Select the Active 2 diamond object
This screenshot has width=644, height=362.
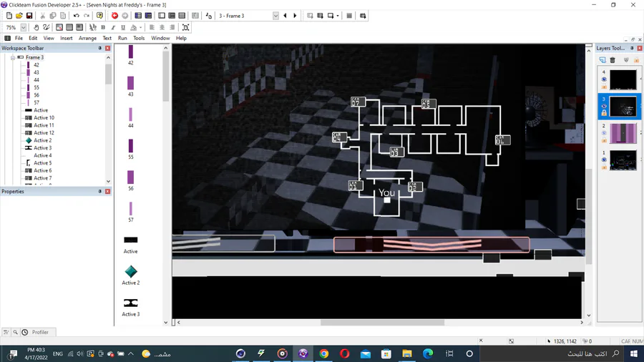pos(131,271)
